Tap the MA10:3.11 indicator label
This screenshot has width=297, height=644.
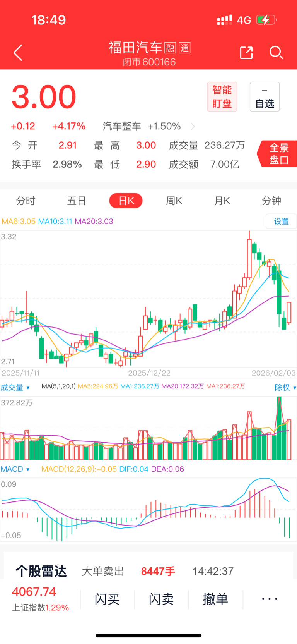[x=55, y=222]
